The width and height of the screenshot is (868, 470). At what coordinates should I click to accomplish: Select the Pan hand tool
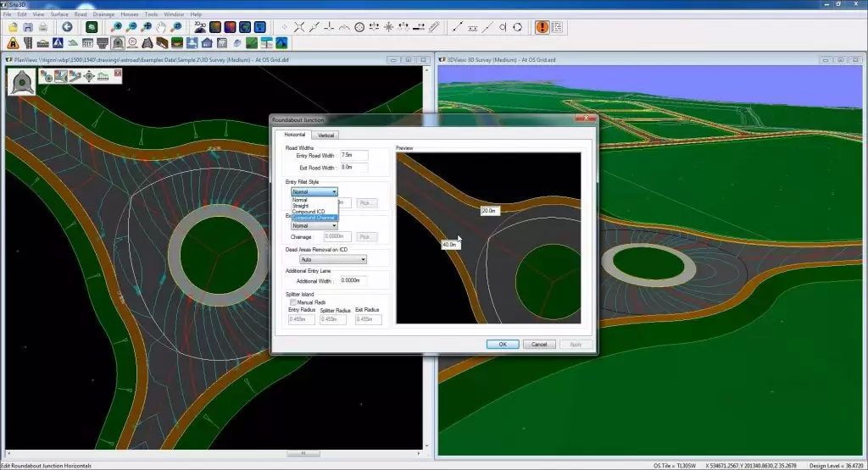click(x=161, y=27)
